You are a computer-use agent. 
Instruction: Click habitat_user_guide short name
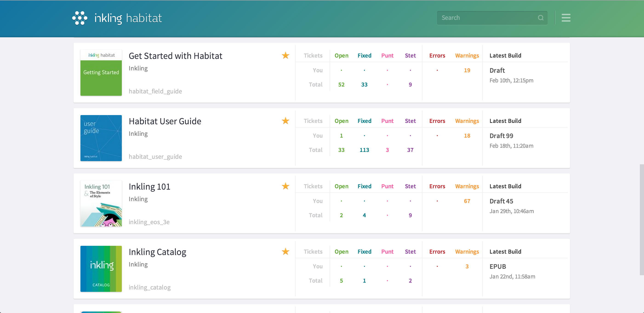pos(155,156)
